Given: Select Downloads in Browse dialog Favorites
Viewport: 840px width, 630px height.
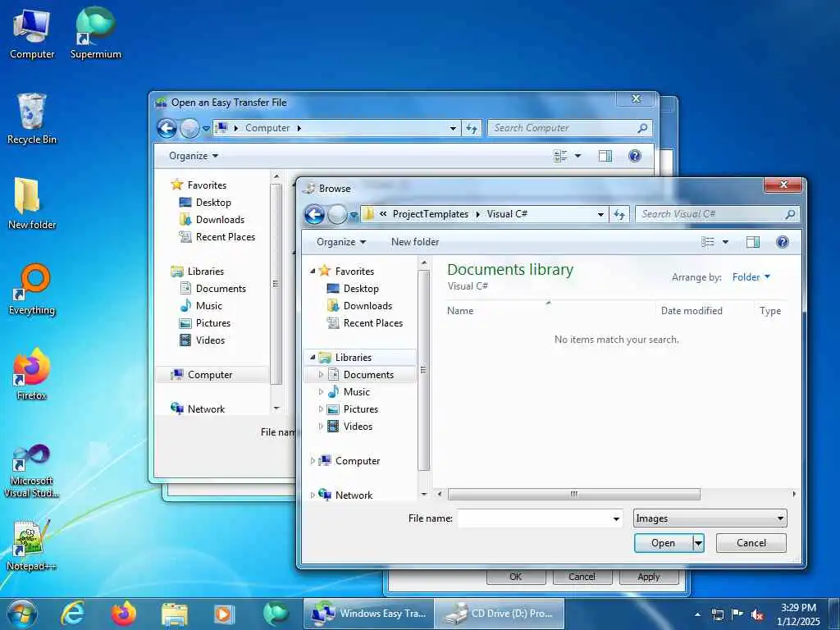Looking at the screenshot, I should pos(367,306).
